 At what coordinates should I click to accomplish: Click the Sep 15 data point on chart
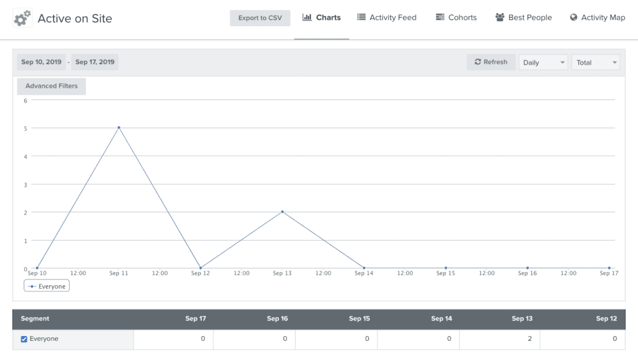[446, 268]
